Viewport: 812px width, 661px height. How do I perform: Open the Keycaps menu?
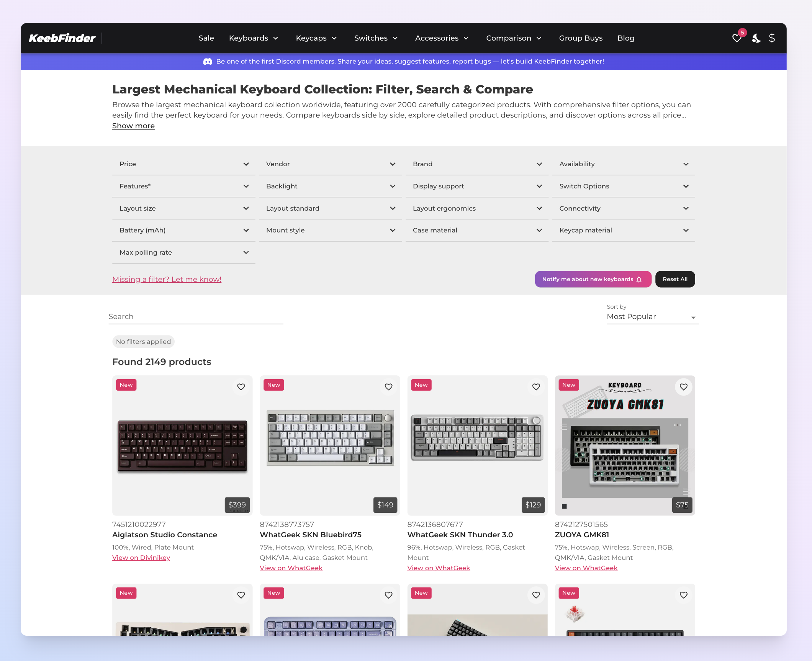[x=316, y=38]
